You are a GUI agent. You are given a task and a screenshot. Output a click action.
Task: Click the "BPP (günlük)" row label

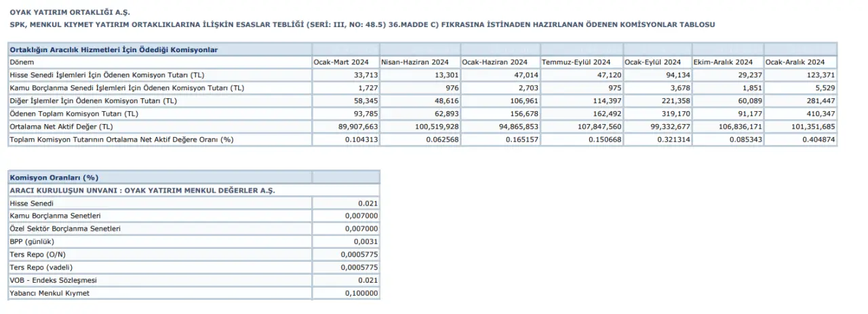(x=32, y=241)
